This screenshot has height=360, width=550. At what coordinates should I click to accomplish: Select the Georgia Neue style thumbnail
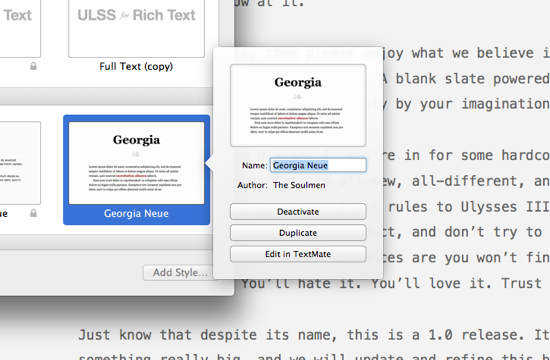[136, 163]
